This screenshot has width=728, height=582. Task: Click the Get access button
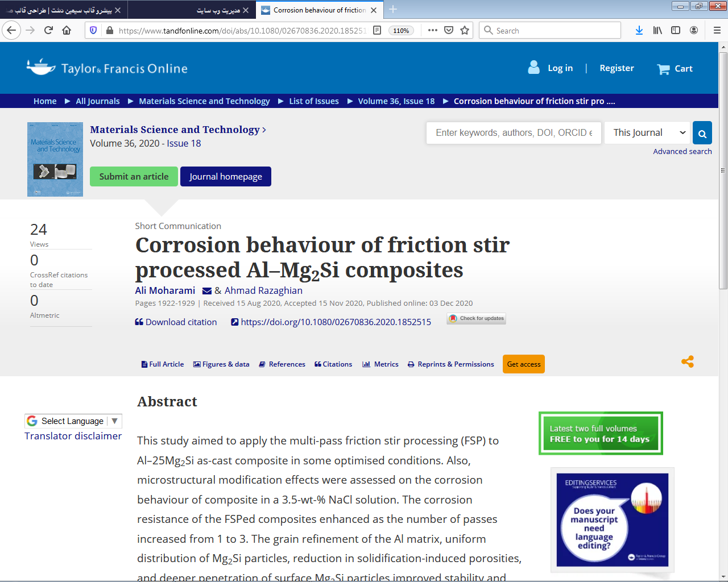(x=524, y=364)
